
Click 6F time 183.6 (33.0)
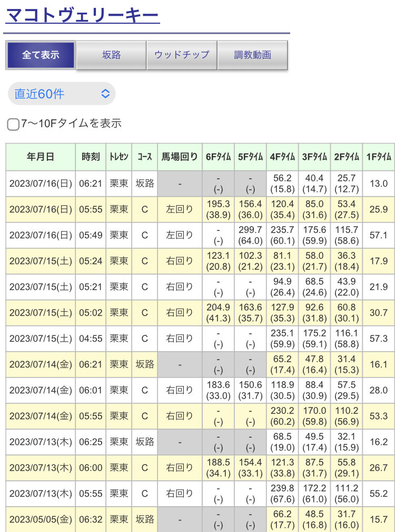click(219, 390)
